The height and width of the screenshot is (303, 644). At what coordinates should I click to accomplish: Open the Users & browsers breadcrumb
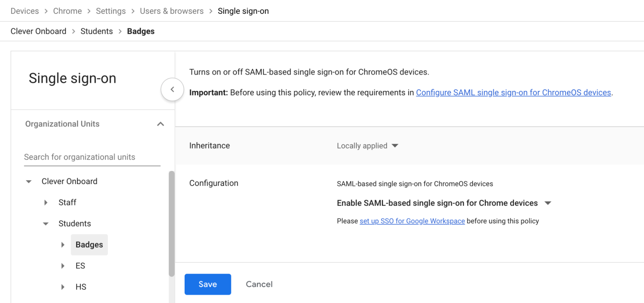(172, 11)
